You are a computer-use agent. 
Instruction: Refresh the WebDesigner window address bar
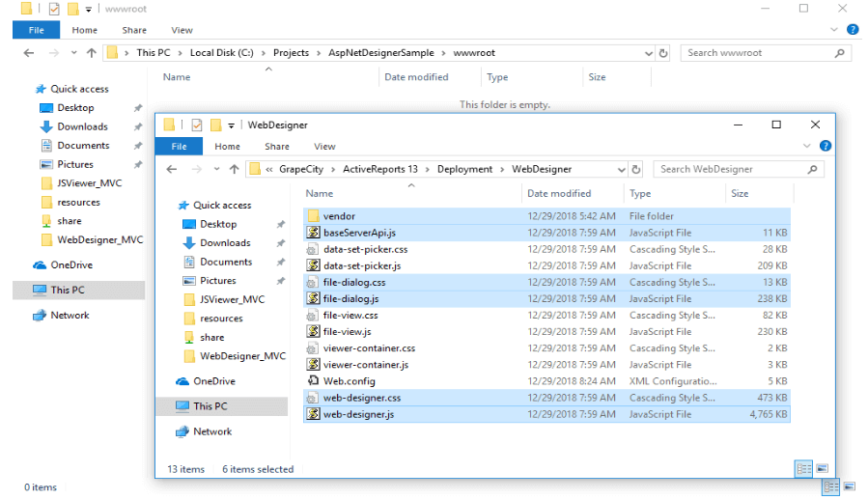(x=636, y=170)
